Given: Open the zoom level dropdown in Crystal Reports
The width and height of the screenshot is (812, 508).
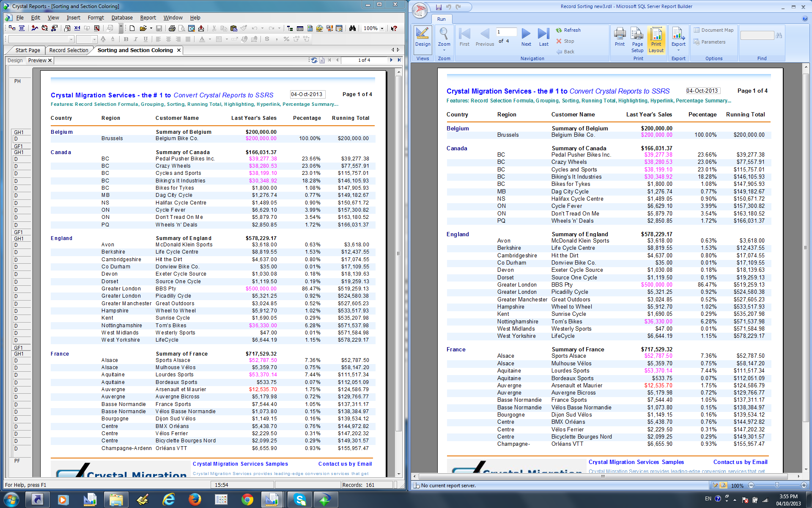Looking at the screenshot, I should pos(382,28).
